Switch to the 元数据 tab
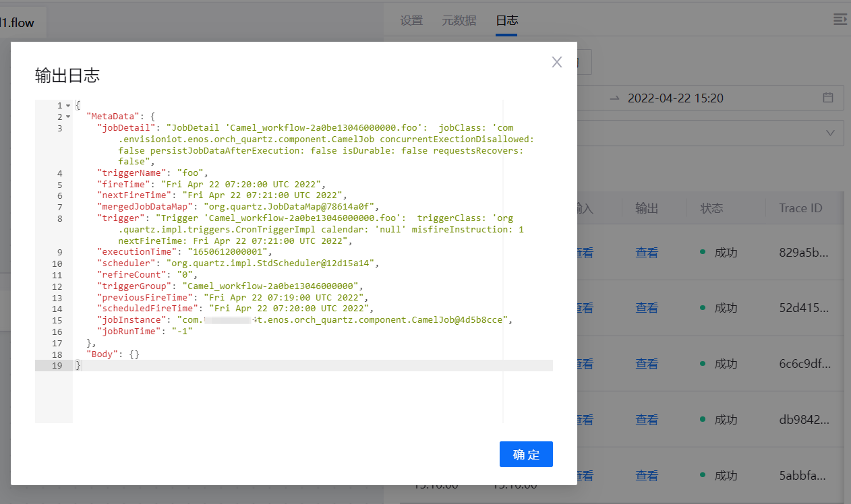The height and width of the screenshot is (504, 851). click(459, 21)
